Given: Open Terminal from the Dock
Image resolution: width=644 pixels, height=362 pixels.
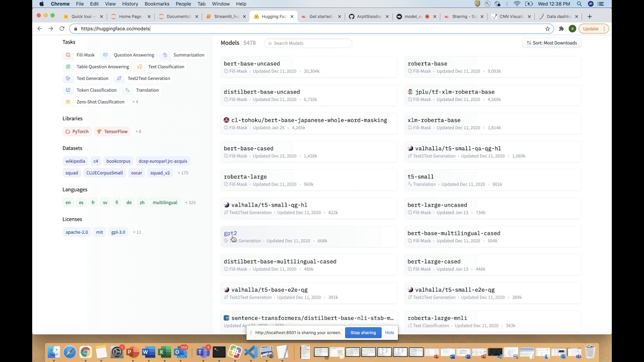Looking at the screenshot, I should tap(219, 352).
